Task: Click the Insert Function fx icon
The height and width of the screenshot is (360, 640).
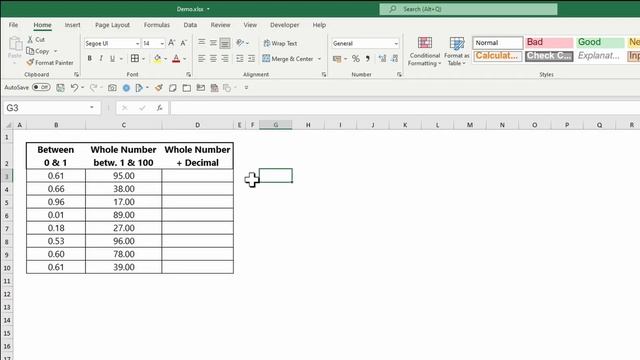Action: pos(159,108)
